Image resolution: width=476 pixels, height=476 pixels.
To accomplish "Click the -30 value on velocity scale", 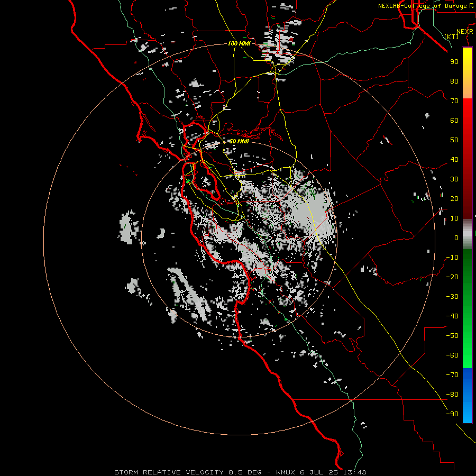I will (452, 297).
